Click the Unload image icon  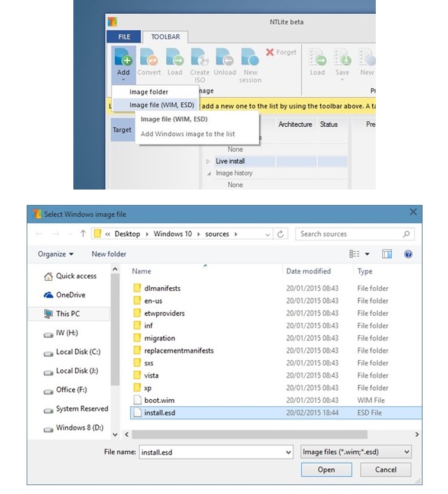(x=225, y=57)
